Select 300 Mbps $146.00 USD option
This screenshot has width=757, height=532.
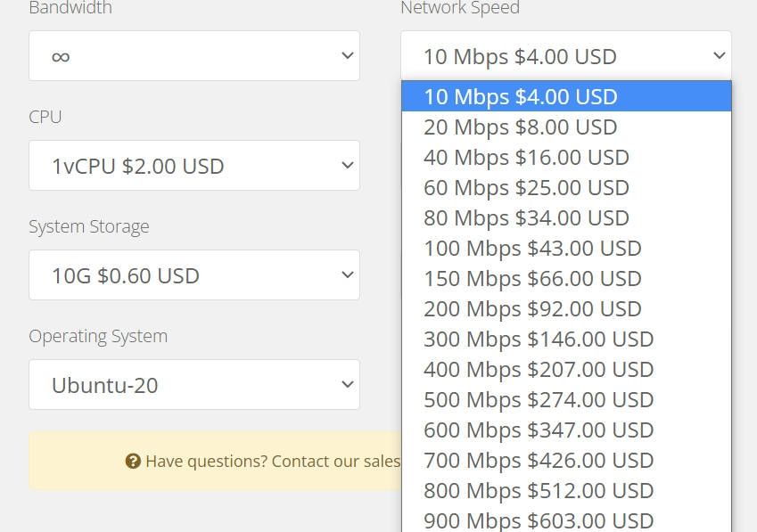pos(565,339)
